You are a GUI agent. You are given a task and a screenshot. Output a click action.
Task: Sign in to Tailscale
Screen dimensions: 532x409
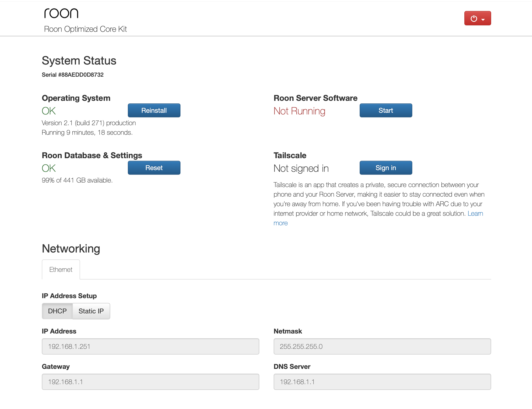point(385,168)
